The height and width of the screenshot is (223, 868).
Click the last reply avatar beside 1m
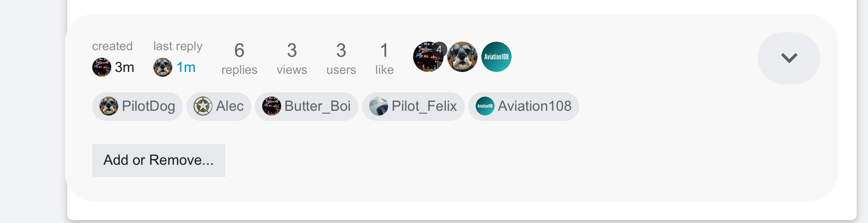point(162,67)
